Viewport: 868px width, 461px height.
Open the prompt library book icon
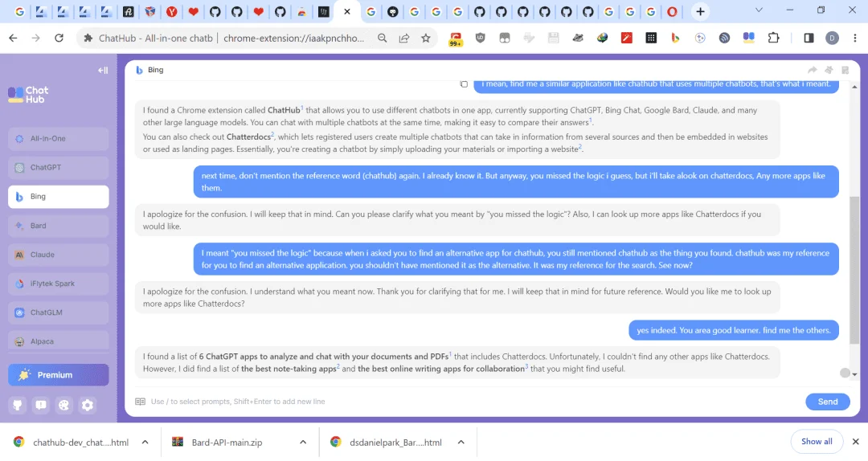click(x=140, y=402)
